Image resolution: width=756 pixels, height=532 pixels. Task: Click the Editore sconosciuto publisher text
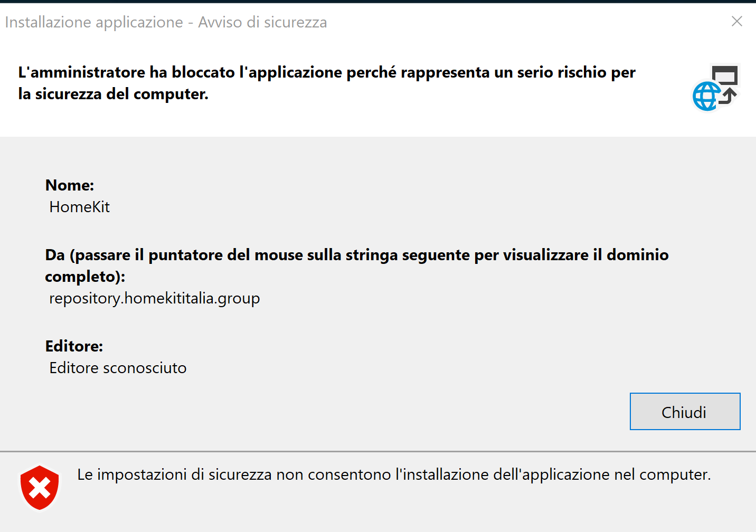click(118, 368)
